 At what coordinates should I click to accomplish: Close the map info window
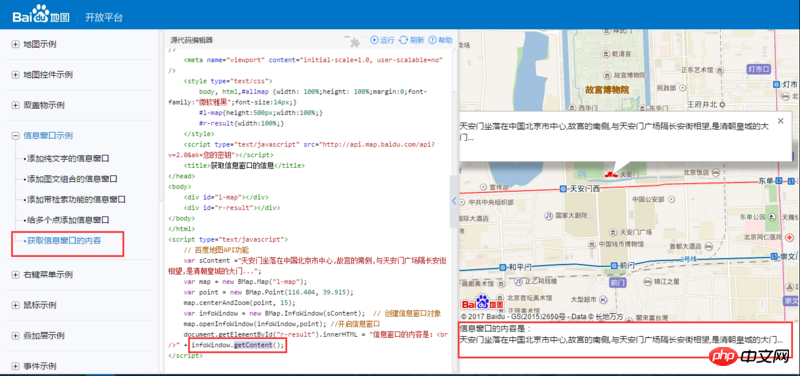780,121
